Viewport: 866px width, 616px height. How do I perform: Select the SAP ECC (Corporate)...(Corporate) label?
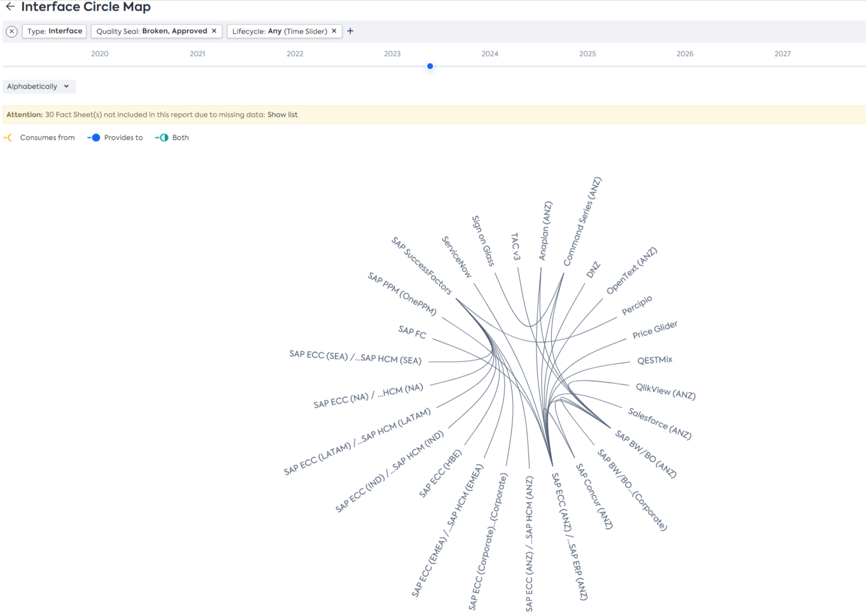point(488,541)
